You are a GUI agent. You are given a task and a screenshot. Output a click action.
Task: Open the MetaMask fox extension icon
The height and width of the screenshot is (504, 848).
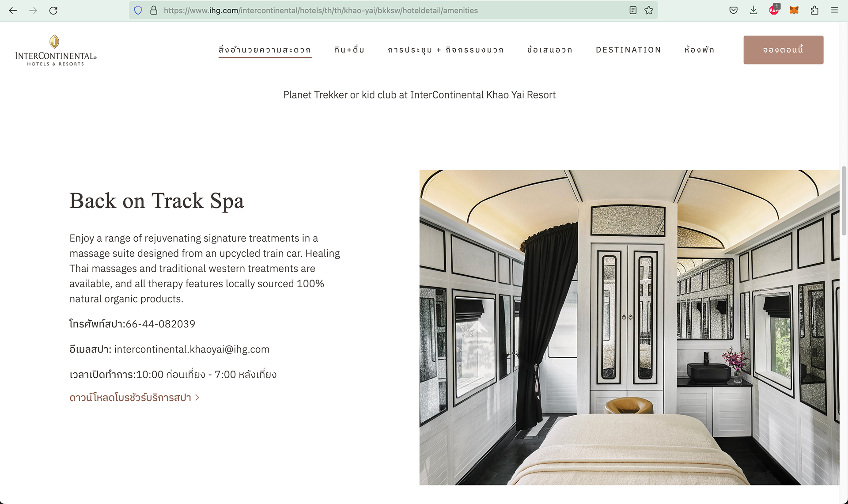click(x=794, y=10)
